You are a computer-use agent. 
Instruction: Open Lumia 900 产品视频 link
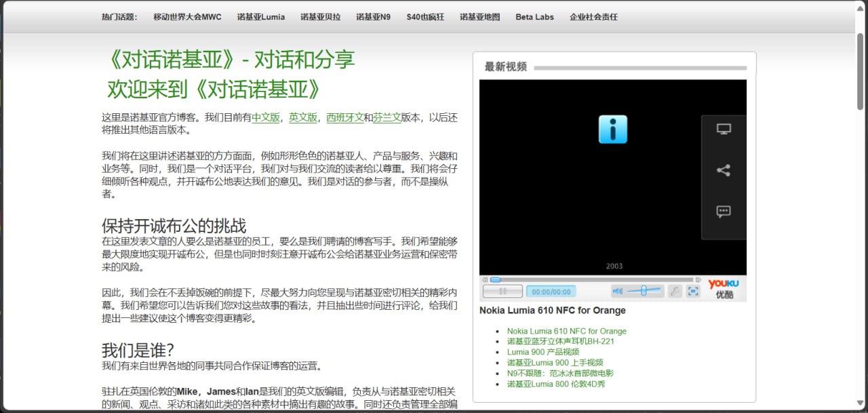tap(542, 352)
